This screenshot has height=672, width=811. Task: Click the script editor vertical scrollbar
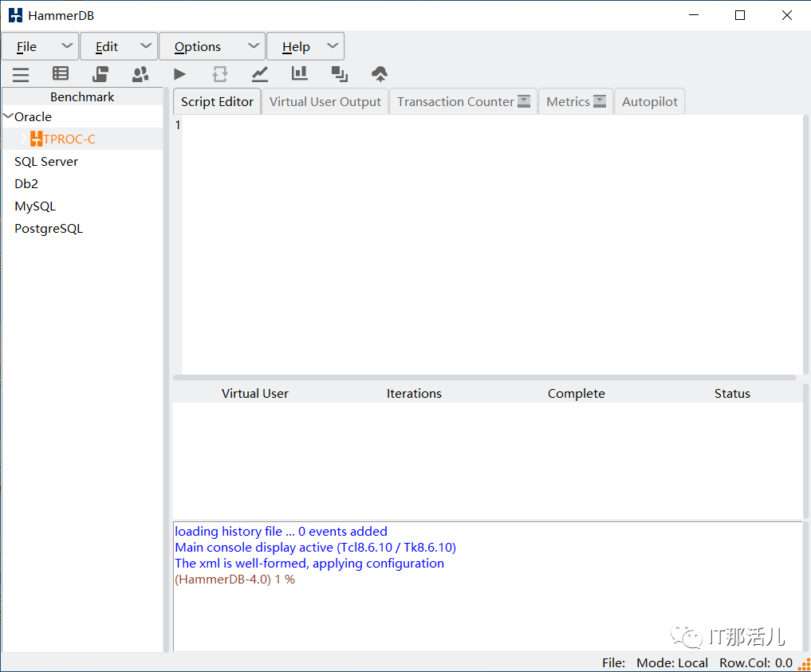coord(805,245)
